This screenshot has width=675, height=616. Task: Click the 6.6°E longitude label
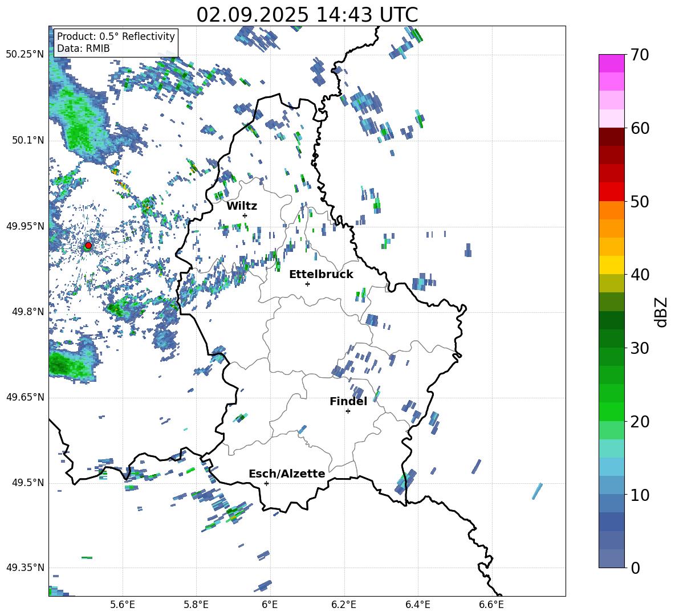click(491, 605)
